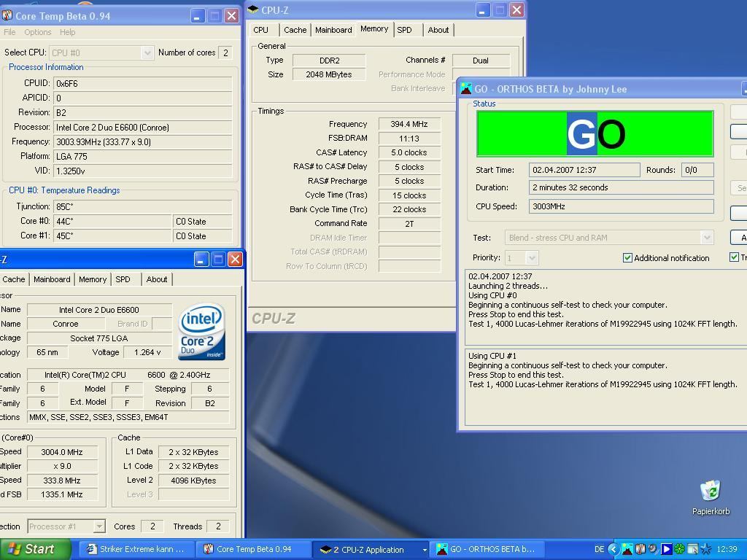Click the Level 2 cache 4096 KBytes value
This screenshot has width=747, height=560.
pos(193,481)
